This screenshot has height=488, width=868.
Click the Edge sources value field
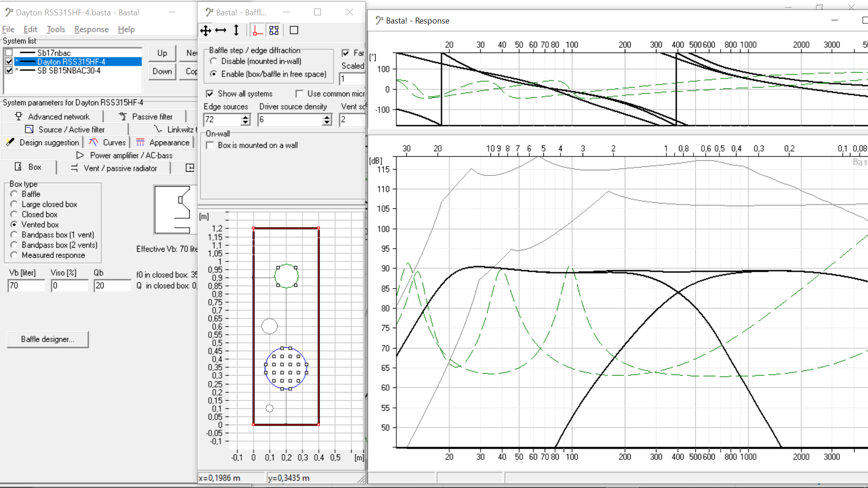[x=222, y=120]
